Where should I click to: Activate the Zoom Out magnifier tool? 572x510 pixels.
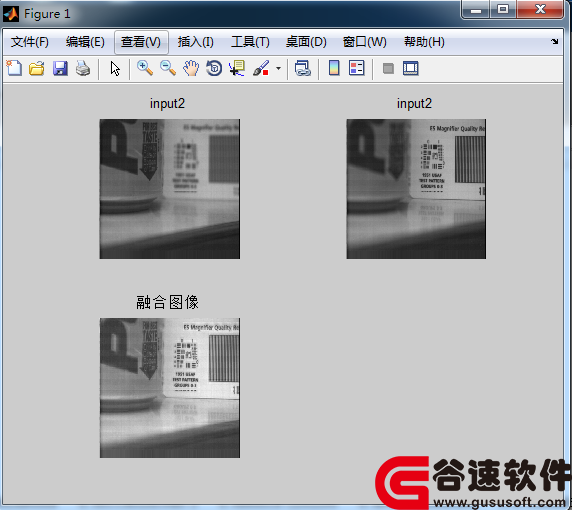tap(168, 68)
